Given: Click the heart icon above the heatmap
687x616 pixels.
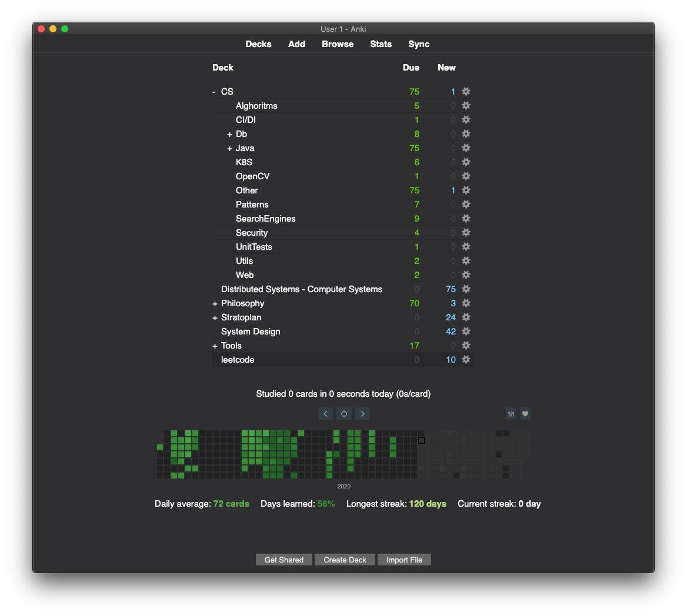Looking at the screenshot, I should (525, 414).
